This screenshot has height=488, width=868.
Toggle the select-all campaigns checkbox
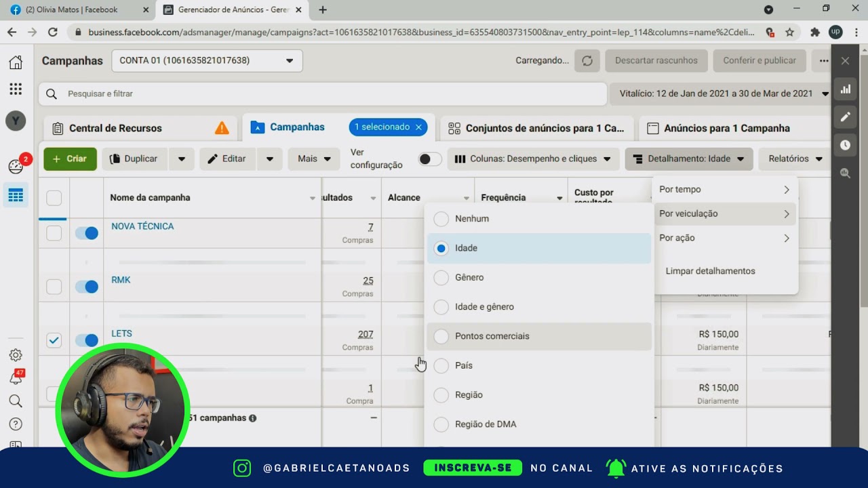click(x=54, y=198)
